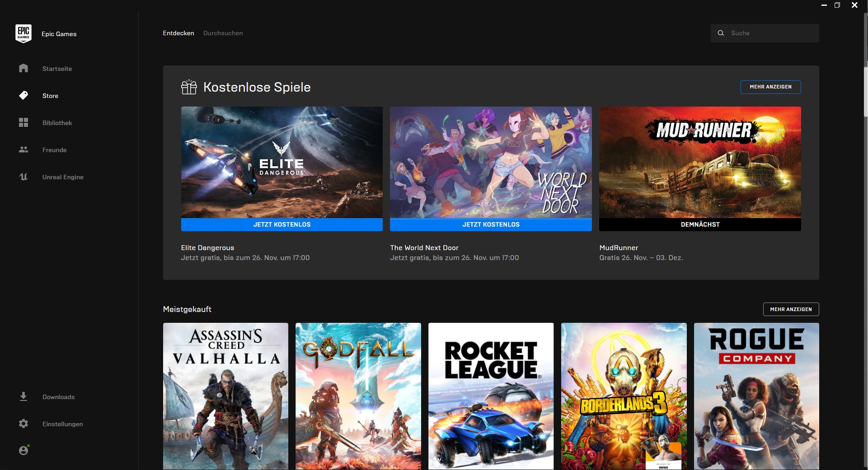This screenshot has height=470, width=868.
Task: Switch to the Durchsuchen tab
Action: click(x=223, y=33)
